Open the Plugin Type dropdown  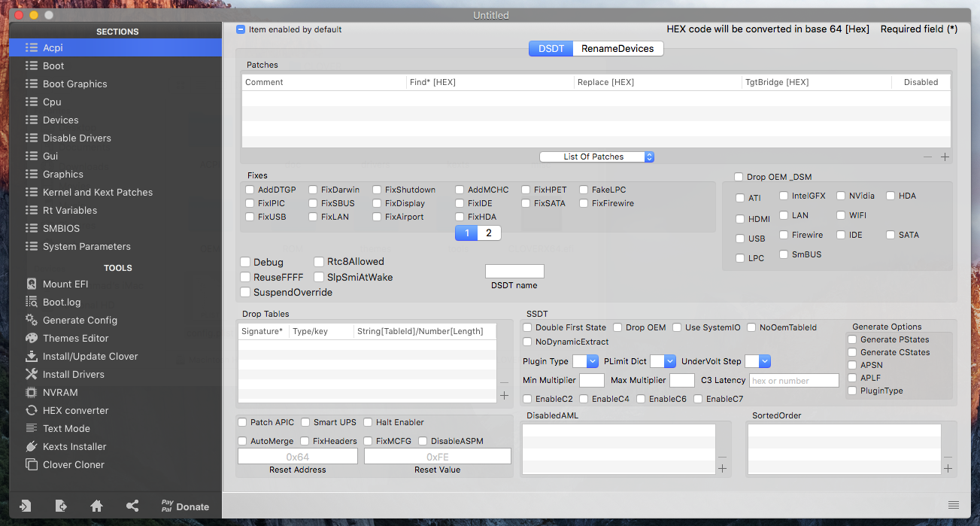(585, 361)
